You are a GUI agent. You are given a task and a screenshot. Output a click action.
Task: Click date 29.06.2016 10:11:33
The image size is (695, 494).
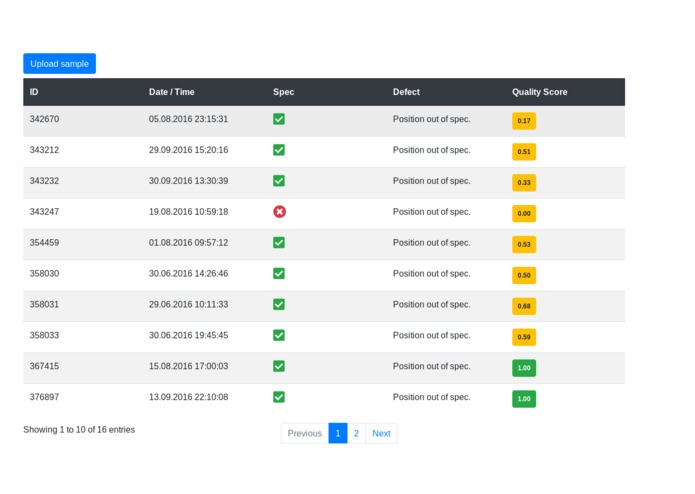pyautogui.click(x=188, y=304)
